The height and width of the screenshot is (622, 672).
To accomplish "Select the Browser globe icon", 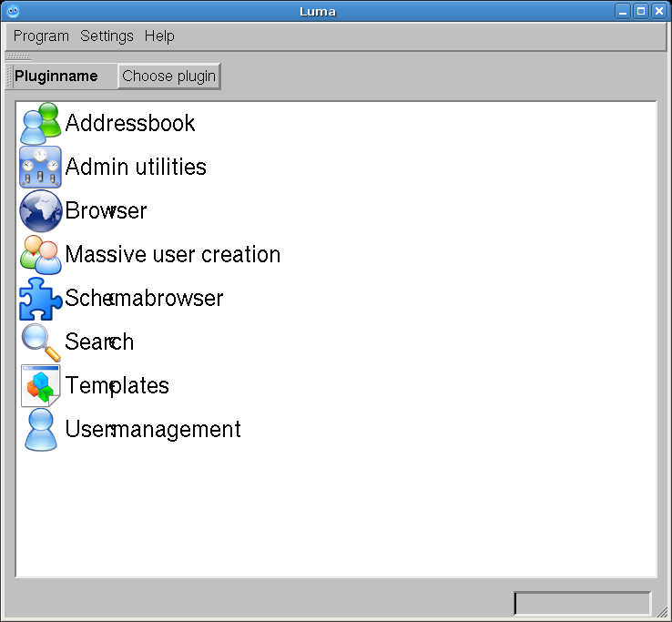I will coord(41,210).
